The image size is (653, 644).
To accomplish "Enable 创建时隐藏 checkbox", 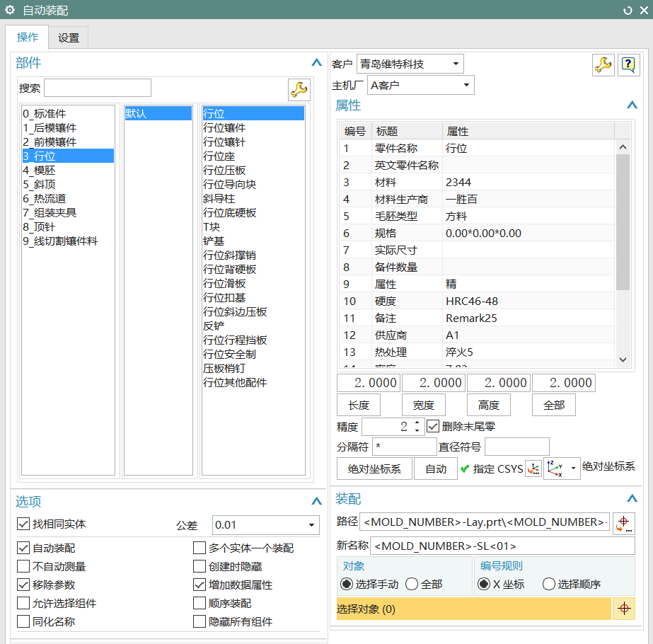I will pos(200,566).
